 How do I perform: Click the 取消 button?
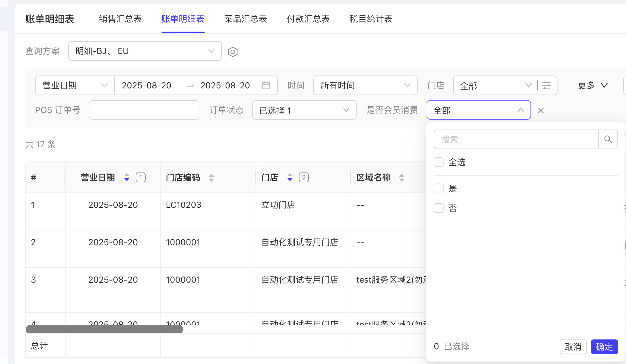pyautogui.click(x=573, y=347)
